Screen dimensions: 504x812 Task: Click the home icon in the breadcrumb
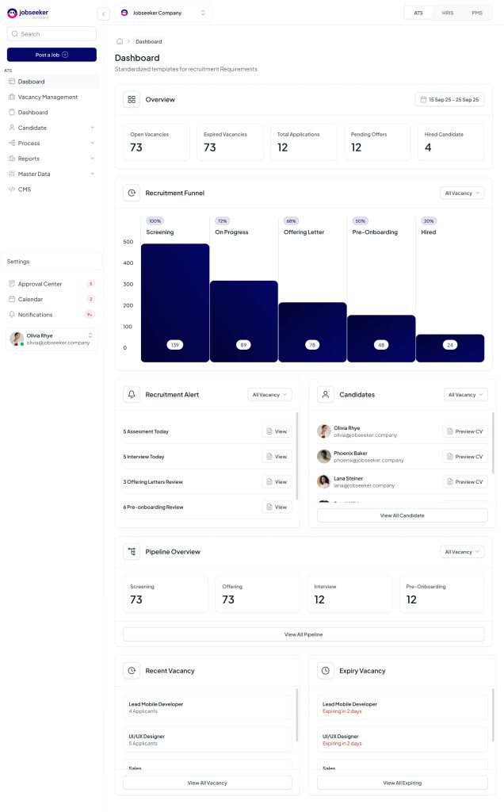pos(120,41)
